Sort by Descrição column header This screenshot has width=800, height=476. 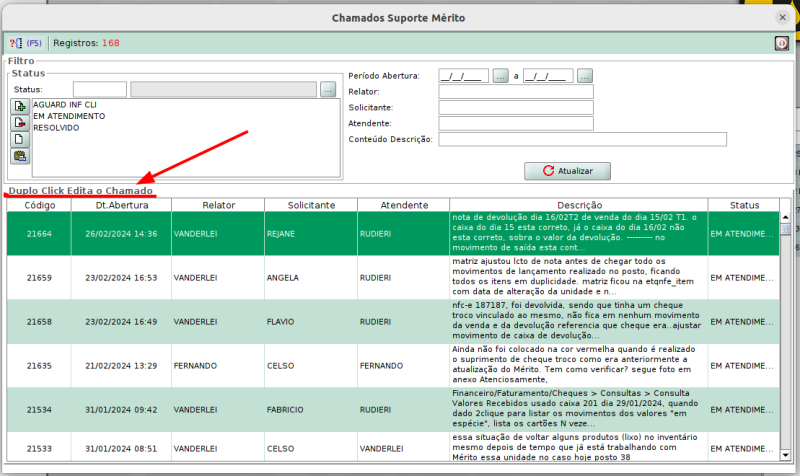coord(579,205)
